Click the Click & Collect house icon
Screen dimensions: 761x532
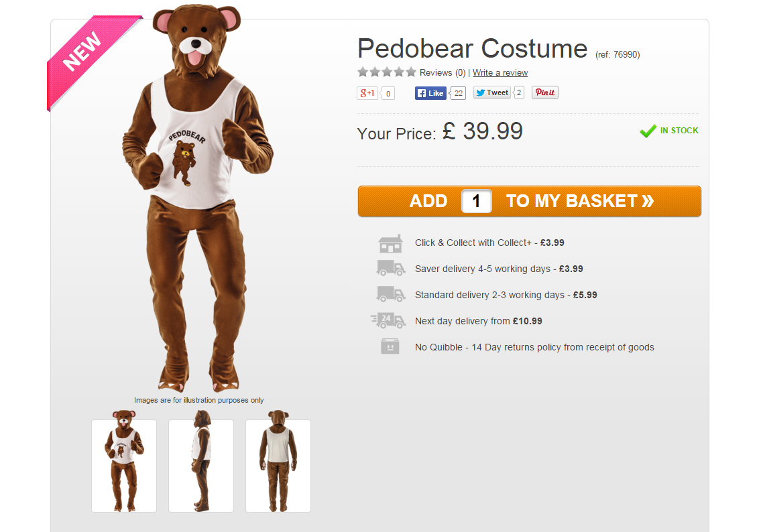click(x=390, y=243)
